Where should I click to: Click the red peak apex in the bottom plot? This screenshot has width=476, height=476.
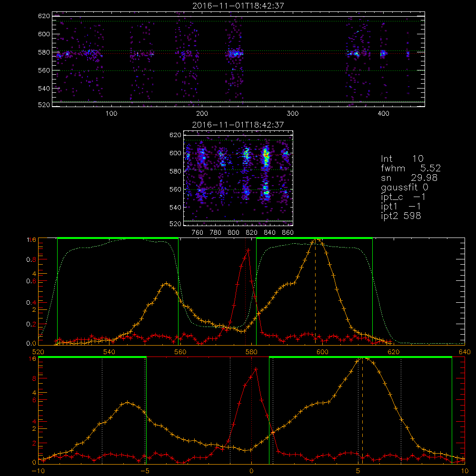[x=256, y=369]
